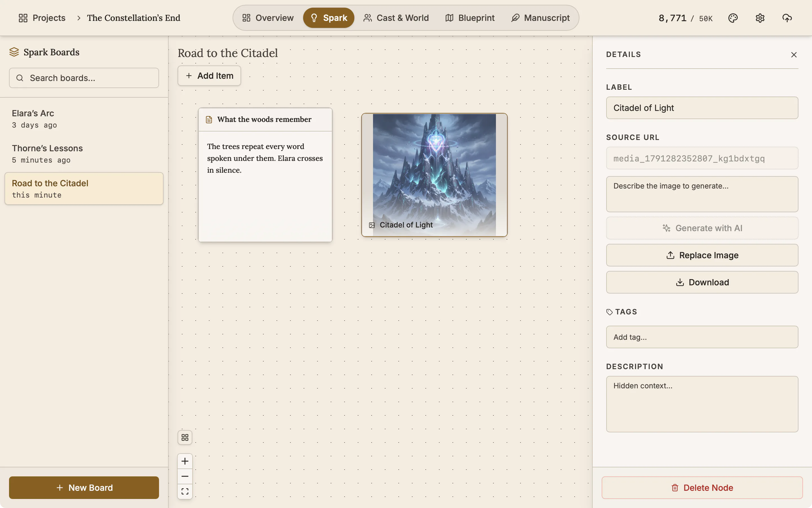Delete the selected node

(702, 487)
